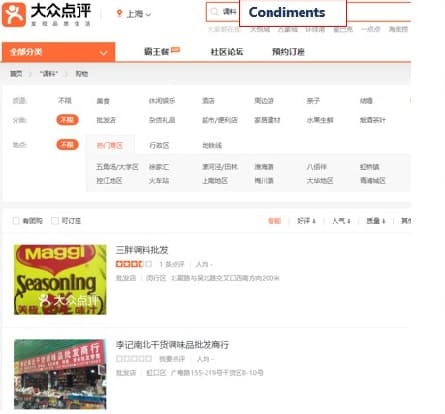Choose the 淮海路 area
The width and height of the screenshot is (445, 414).
tap(264, 167)
